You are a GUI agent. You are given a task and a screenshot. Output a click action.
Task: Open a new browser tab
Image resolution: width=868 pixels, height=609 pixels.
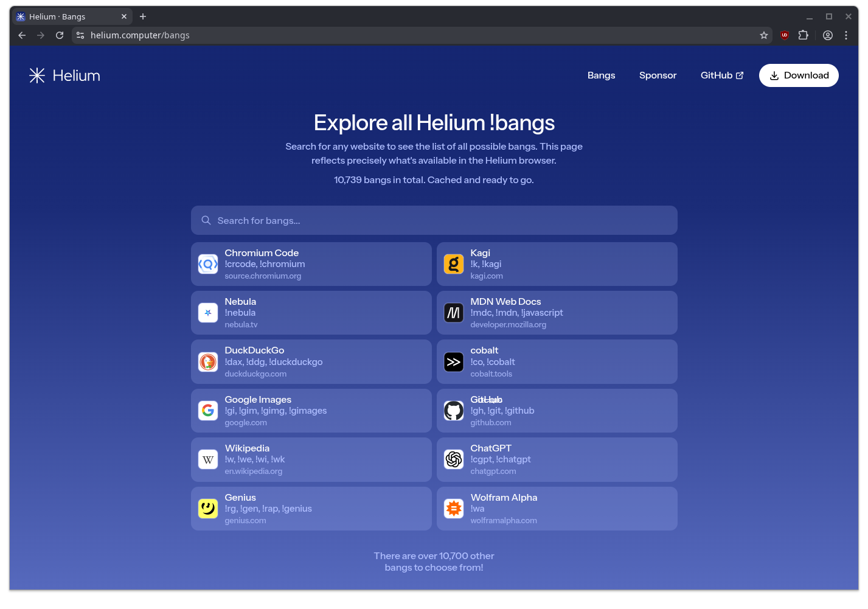point(143,16)
